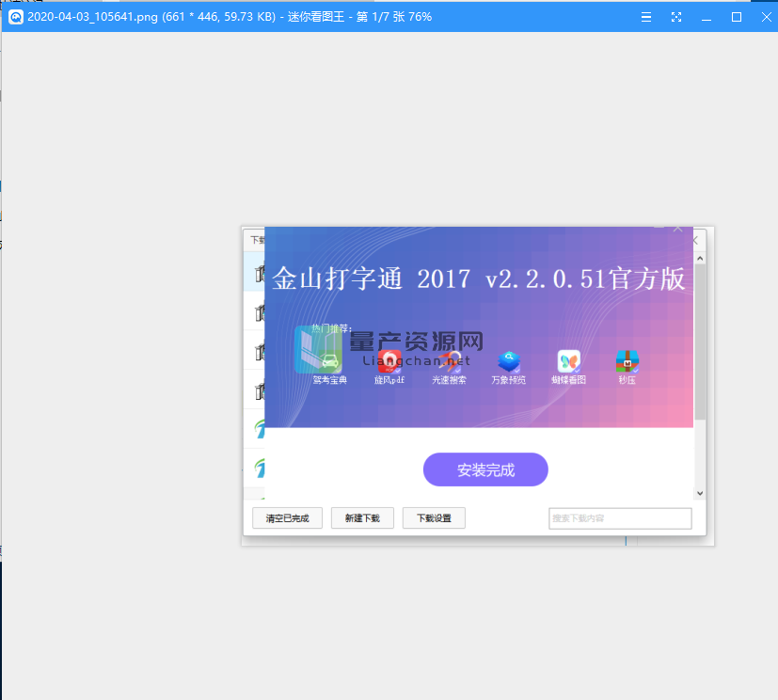Click the 驾考宝典 car app icon
This screenshot has height=700, width=778.
tap(330, 361)
